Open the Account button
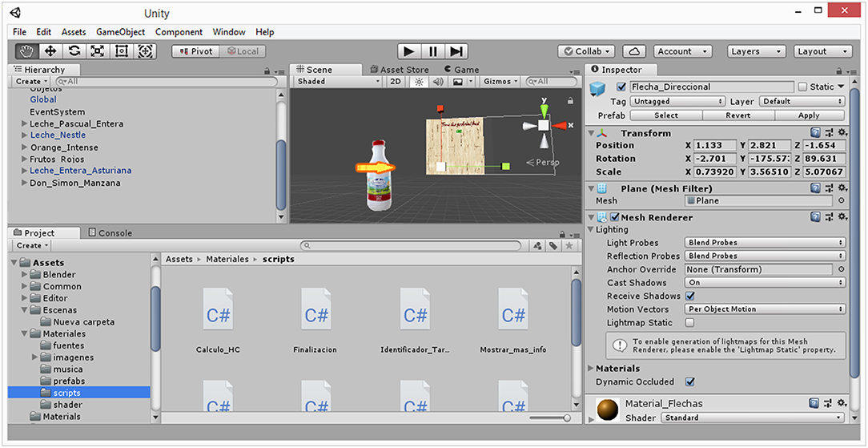The height and width of the screenshot is (448, 868). tap(682, 51)
